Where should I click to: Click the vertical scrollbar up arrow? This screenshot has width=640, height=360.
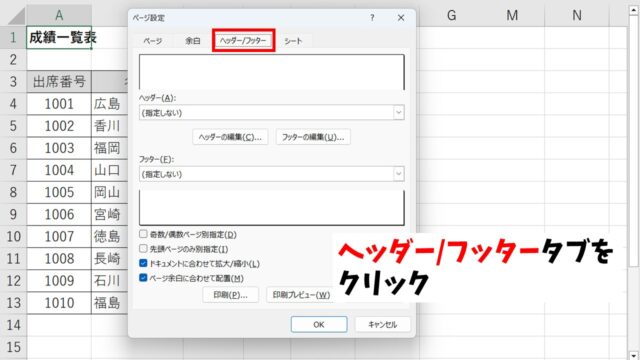point(634,9)
